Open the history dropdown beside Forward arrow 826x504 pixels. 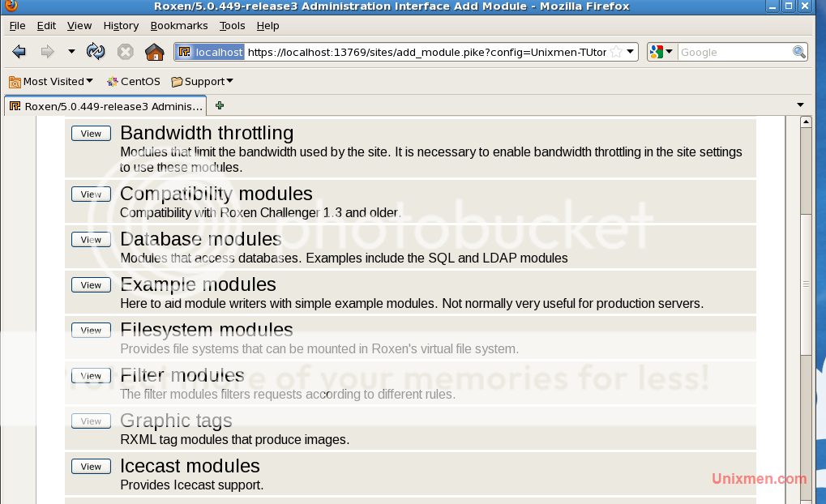tap(71, 52)
